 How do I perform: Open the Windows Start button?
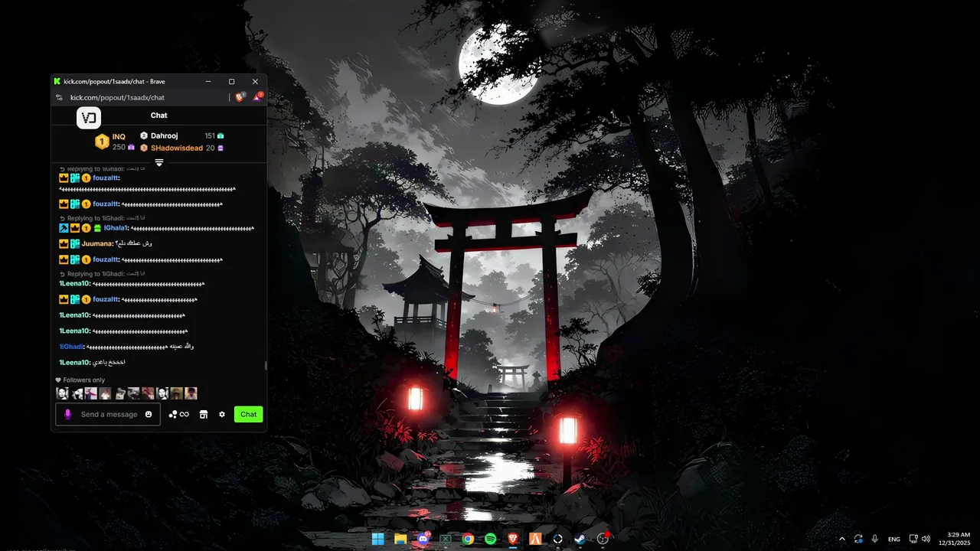[x=378, y=539]
